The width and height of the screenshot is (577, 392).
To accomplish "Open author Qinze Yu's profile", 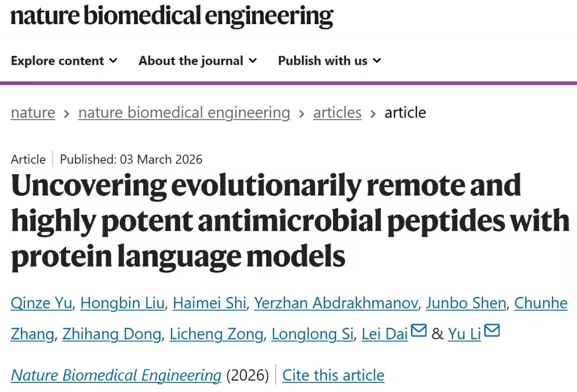I will point(41,303).
